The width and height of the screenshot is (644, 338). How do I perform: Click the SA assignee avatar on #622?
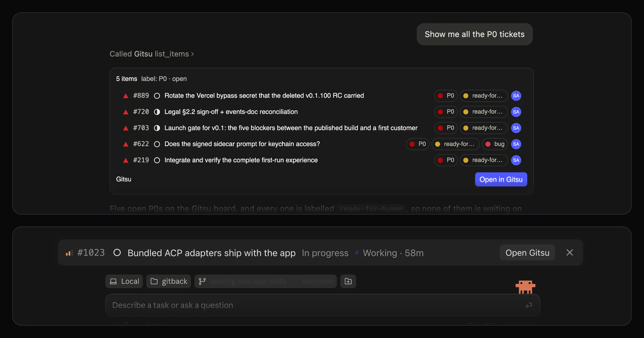pos(516,144)
